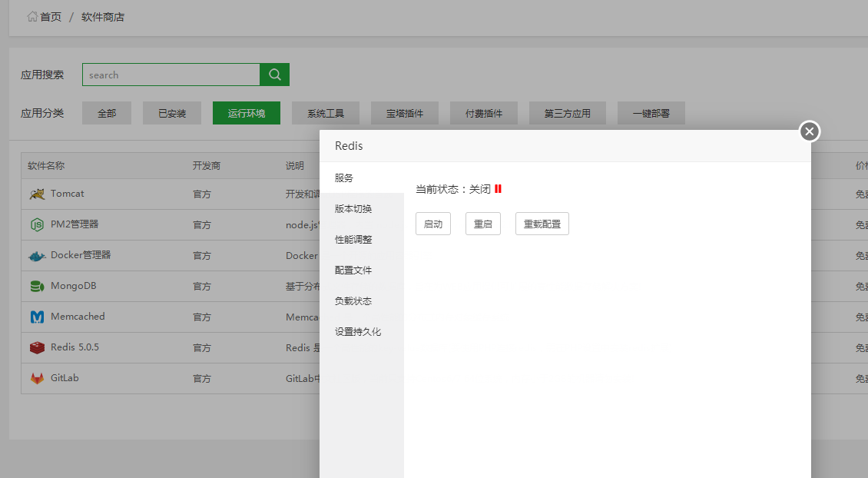868x478 pixels.
Task: Filter apps by 全部 category
Action: click(107, 113)
